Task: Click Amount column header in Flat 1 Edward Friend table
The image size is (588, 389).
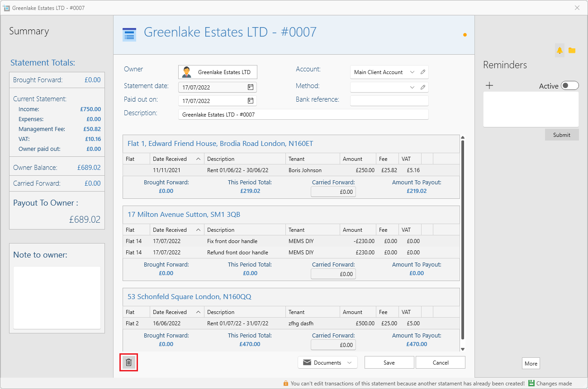Action: tap(358, 159)
